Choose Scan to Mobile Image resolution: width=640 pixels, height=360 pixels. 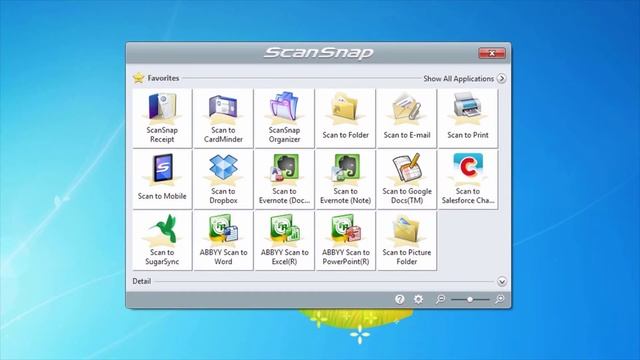tap(162, 179)
